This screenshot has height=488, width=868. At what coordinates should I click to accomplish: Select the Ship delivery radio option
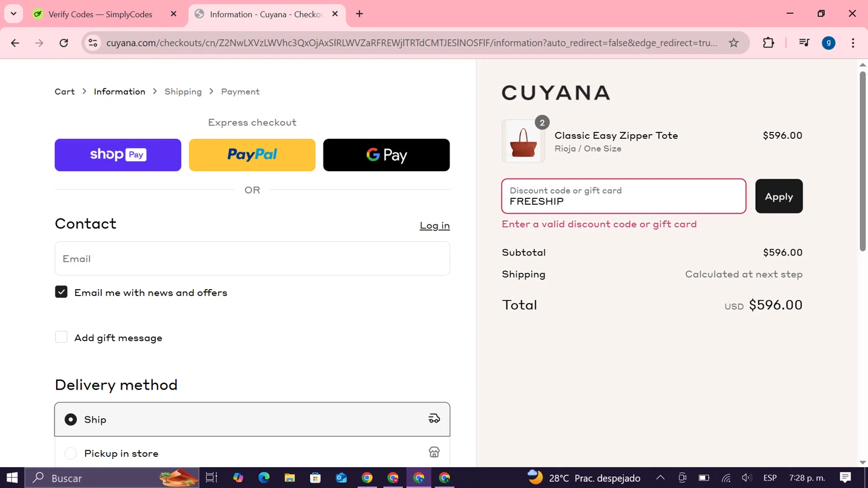point(71,419)
